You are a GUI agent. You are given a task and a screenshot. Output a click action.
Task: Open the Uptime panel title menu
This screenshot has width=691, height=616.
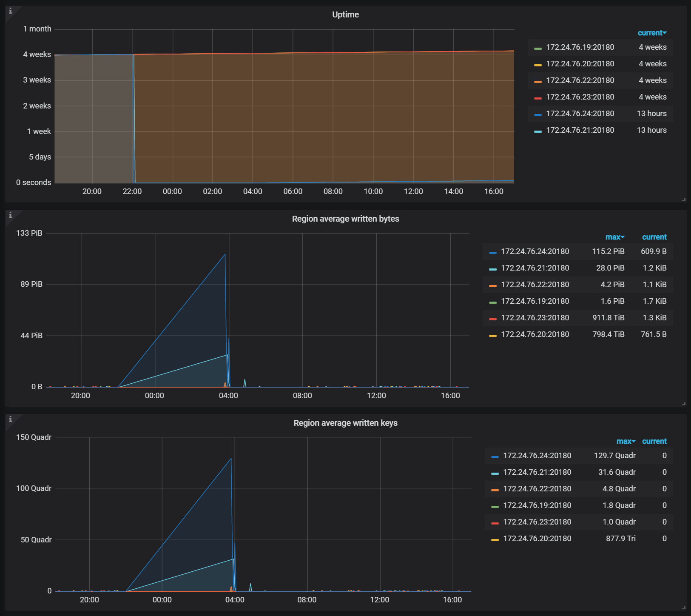pyautogui.click(x=345, y=14)
